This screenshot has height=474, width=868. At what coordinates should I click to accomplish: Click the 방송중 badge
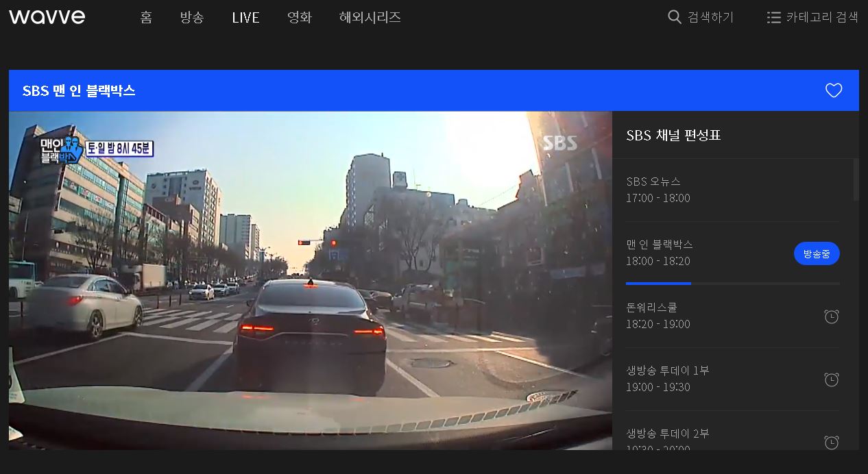(817, 253)
